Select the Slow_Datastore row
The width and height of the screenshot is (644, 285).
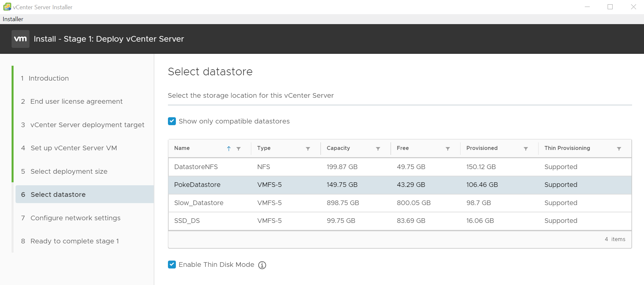(x=400, y=203)
